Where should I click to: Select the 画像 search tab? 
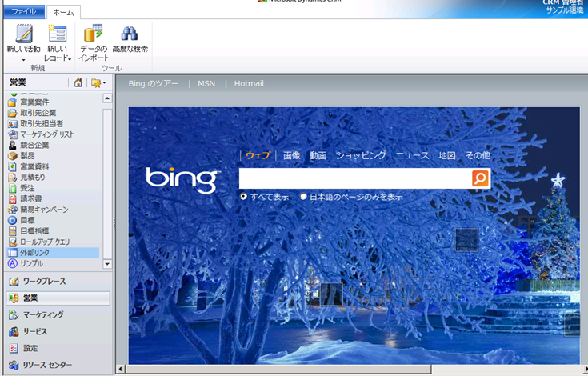(292, 155)
